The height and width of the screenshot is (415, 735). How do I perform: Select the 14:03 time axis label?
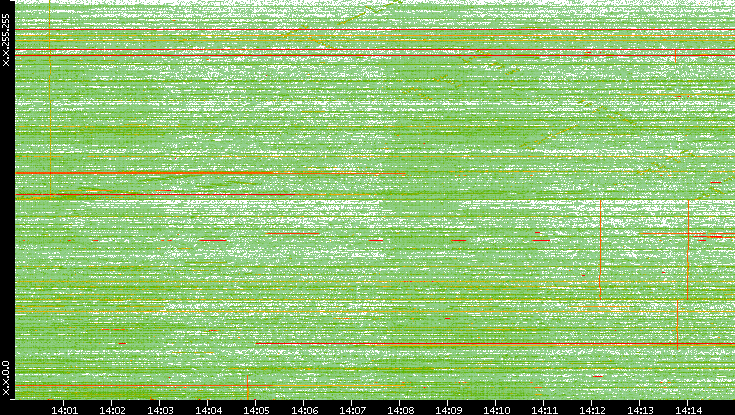(x=160, y=410)
